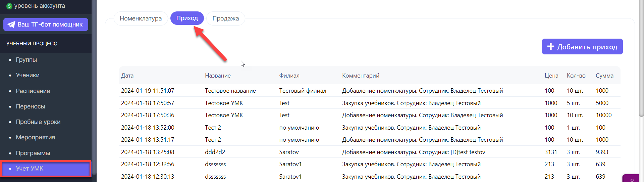Image resolution: width=644 pixels, height=182 pixels.
Task: Open Пробные уроки section
Action: [38, 122]
